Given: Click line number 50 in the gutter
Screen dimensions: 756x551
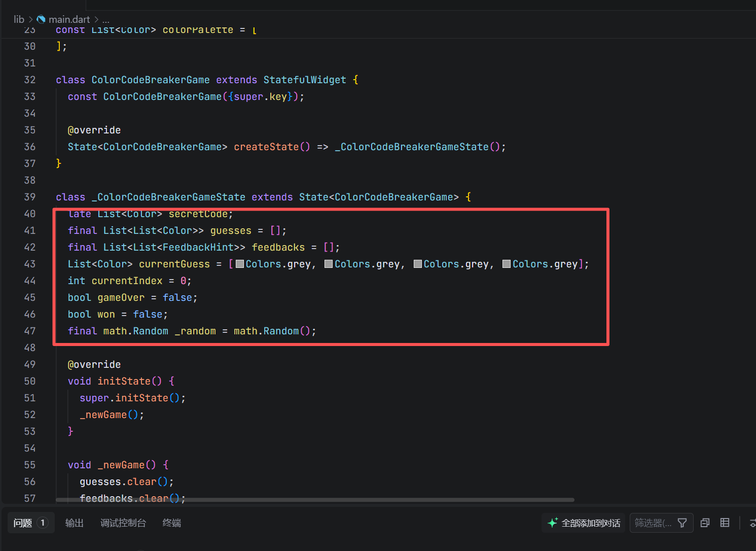Looking at the screenshot, I should click(30, 381).
